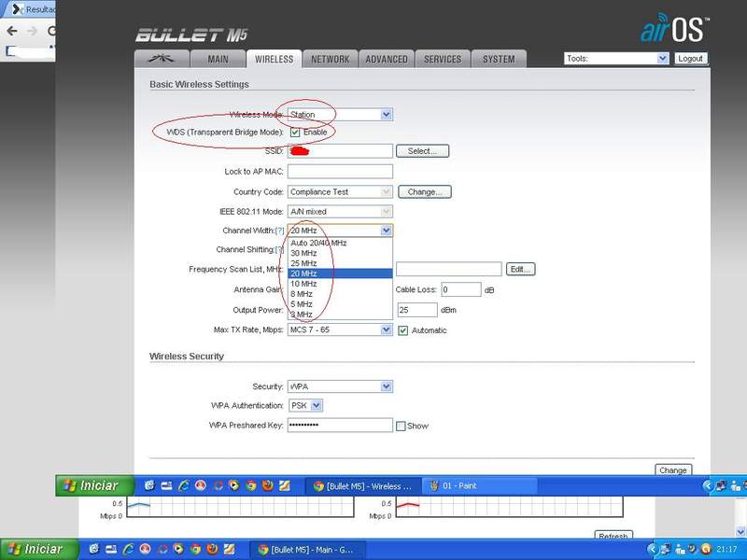Choose 5 MHz channel width option
The width and height of the screenshot is (747, 560).
coord(340,304)
